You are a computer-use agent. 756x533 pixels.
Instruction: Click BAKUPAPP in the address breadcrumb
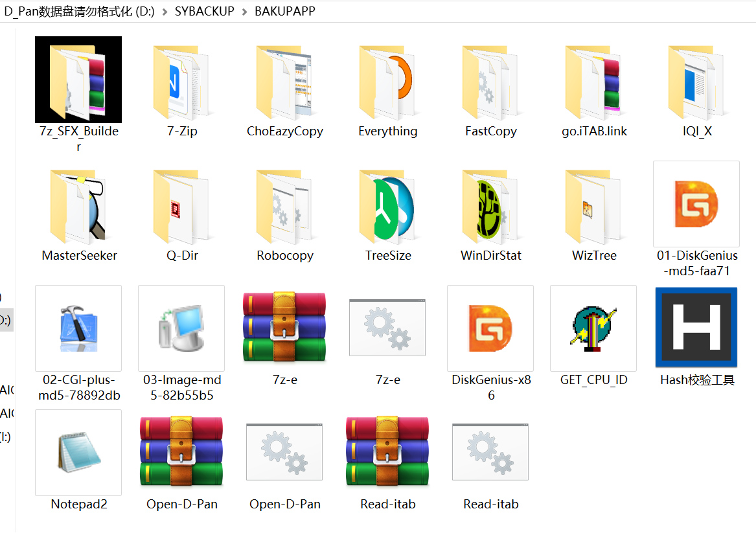285,11
